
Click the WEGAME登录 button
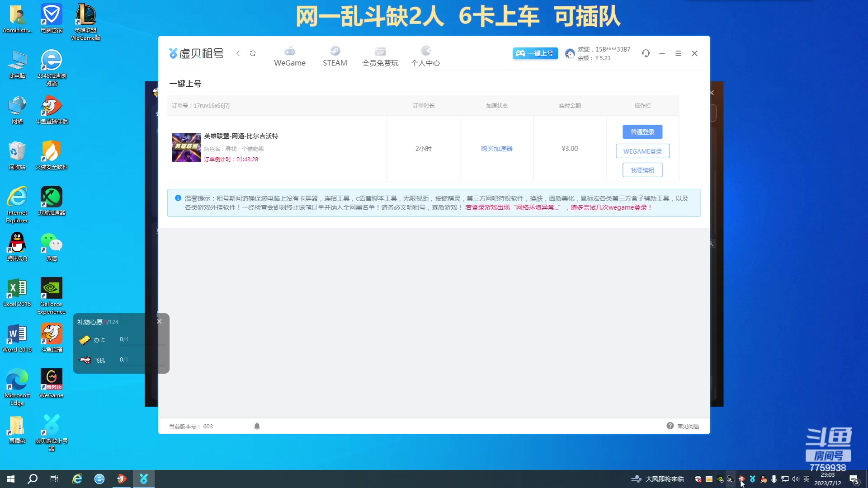pyautogui.click(x=642, y=151)
